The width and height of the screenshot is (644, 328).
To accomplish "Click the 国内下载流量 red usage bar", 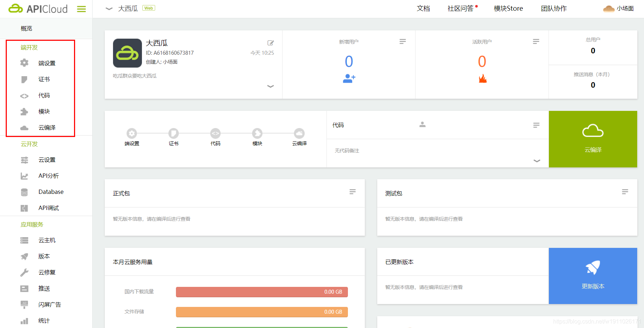I will (x=262, y=292).
